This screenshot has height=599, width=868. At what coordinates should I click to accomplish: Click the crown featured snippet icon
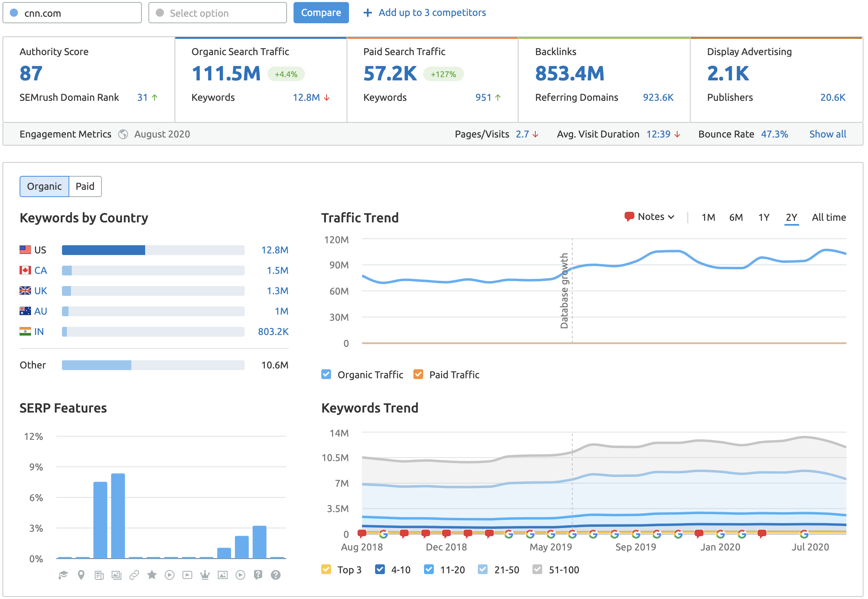(x=205, y=575)
